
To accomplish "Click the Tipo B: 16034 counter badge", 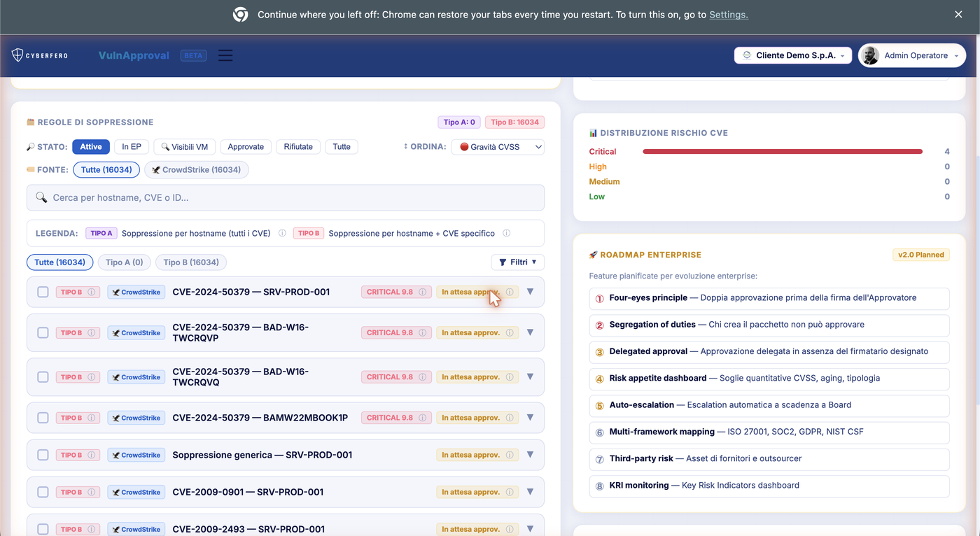I will point(514,122).
